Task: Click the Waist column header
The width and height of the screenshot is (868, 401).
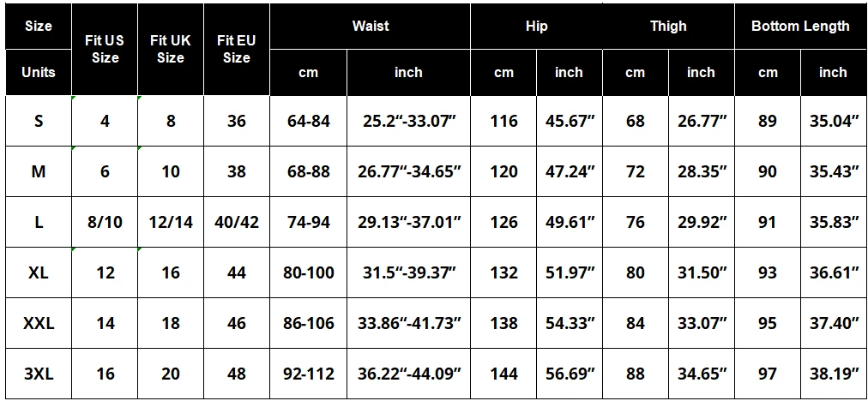Action: click(371, 26)
